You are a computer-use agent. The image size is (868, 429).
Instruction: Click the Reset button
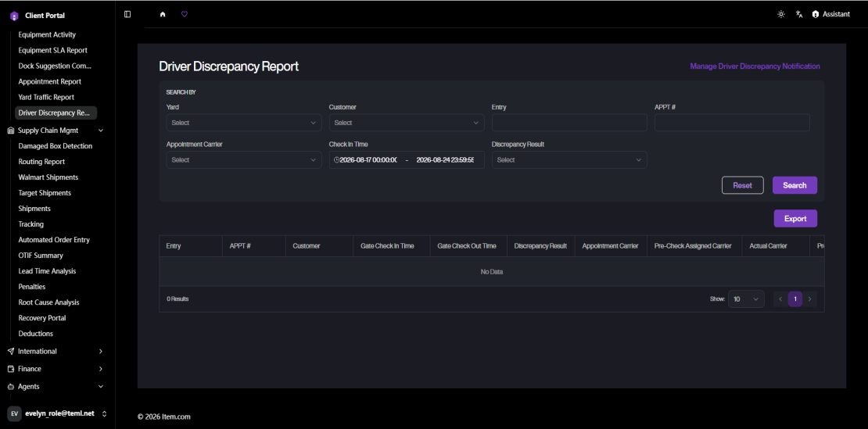tap(742, 185)
